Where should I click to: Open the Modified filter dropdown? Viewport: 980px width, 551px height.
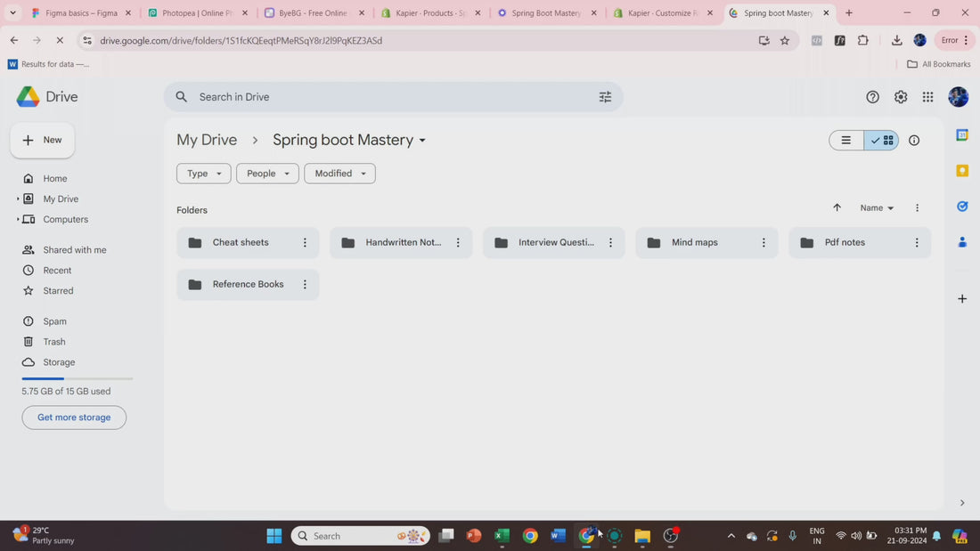(x=339, y=174)
